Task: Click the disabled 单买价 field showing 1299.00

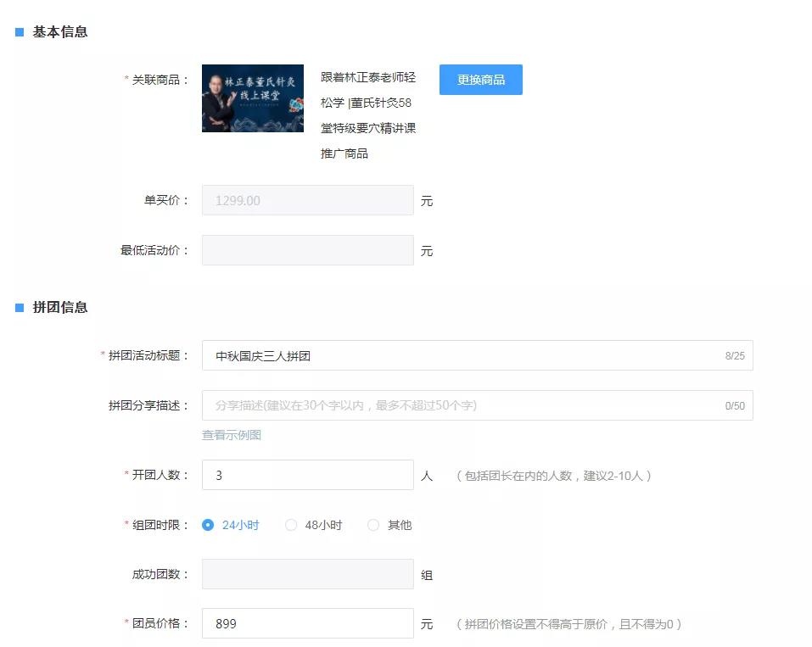Action: pyautogui.click(x=307, y=200)
